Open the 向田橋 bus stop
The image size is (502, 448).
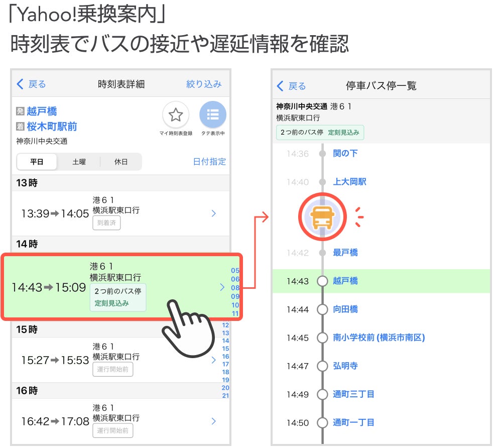pyautogui.click(x=345, y=309)
